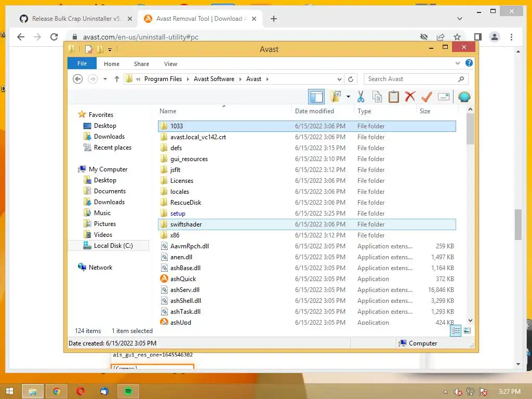Toggle the navigation pane toolbar button

316,97
